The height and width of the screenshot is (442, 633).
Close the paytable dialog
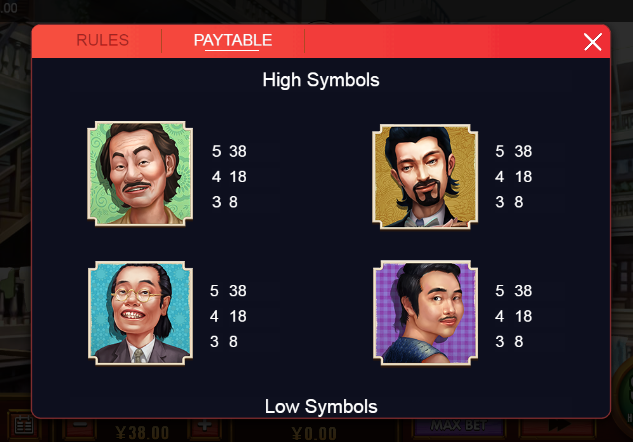(x=593, y=42)
